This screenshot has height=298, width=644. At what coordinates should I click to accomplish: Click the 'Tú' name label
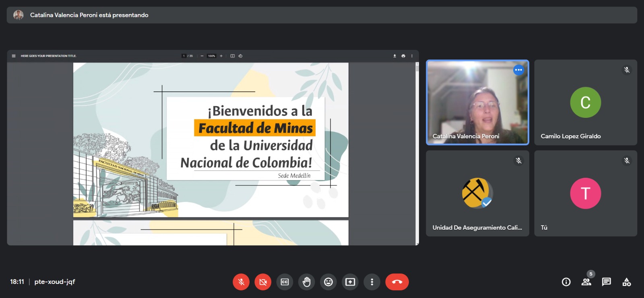pos(544,228)
